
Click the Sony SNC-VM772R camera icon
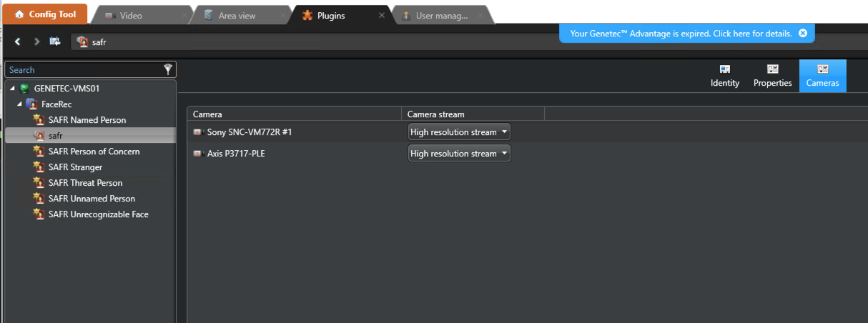coord(198,132)
